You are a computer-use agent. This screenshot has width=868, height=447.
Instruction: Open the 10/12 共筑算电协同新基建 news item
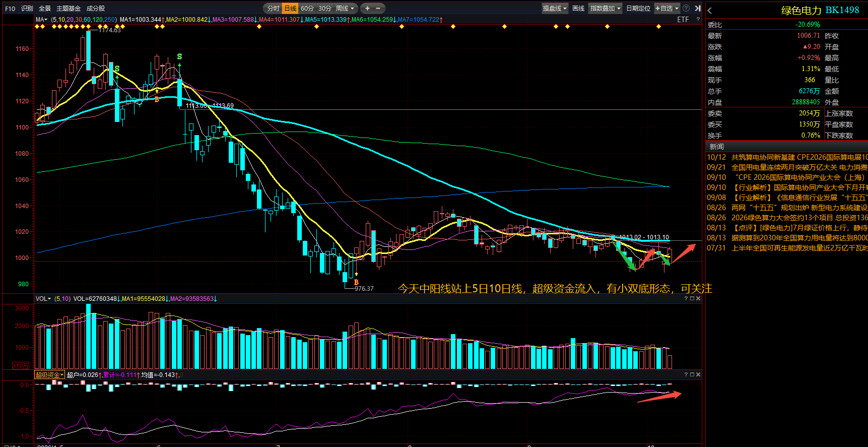point(787,157)
